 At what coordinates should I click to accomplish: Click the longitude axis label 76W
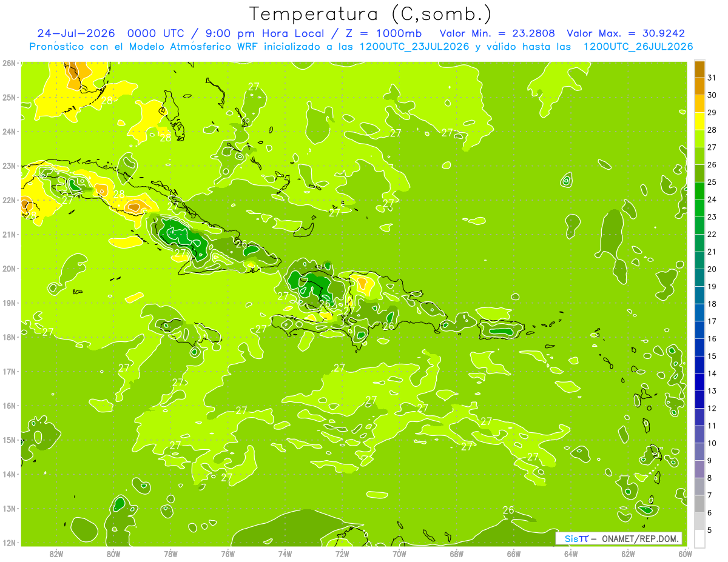227,554
